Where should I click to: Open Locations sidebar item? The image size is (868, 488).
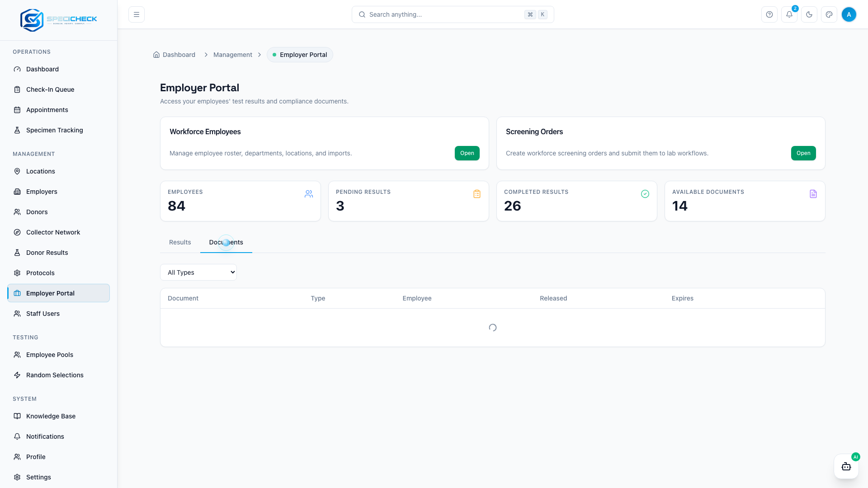coord(58,171)
